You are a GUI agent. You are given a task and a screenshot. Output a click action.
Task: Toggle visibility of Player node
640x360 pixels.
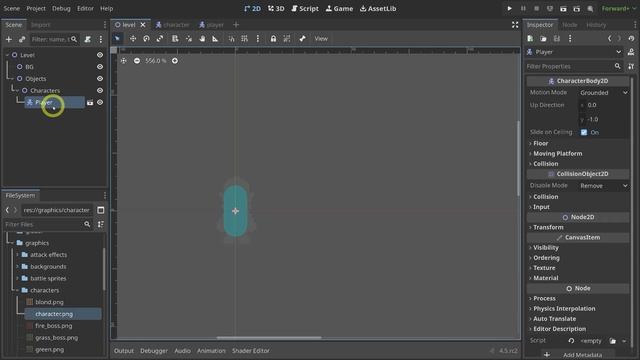pyautogui.click(x=100, y=102)
